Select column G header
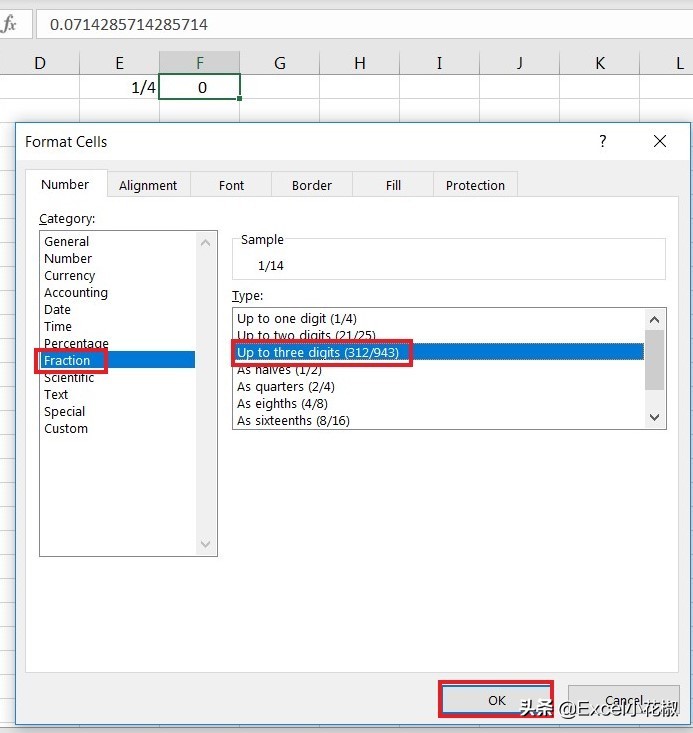The width and height of the screenshot is (693, 733). tap(280, 63)
